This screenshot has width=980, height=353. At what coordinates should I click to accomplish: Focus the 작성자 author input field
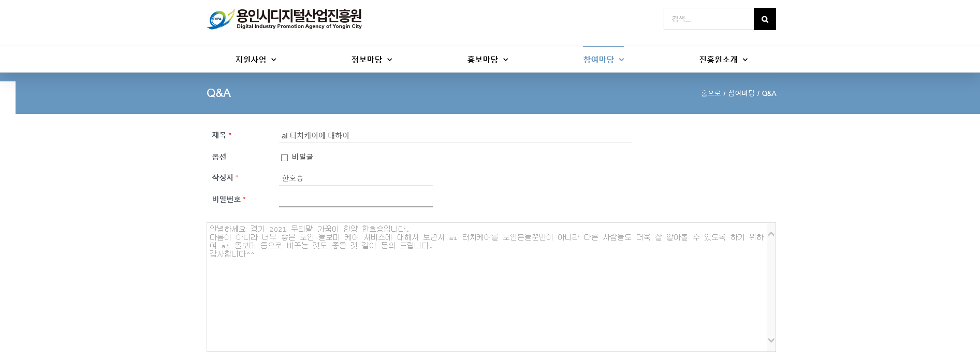coord(356,178)
